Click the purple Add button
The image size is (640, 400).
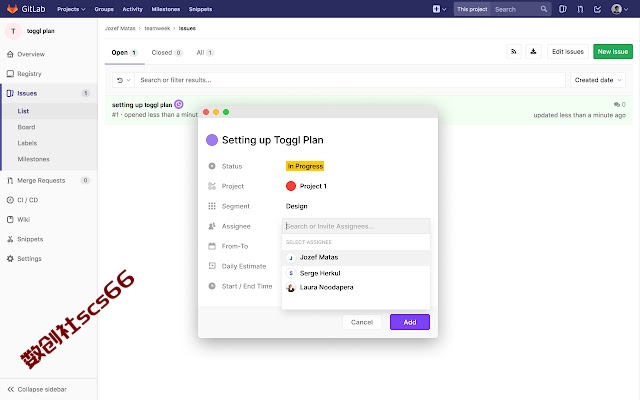410,322
